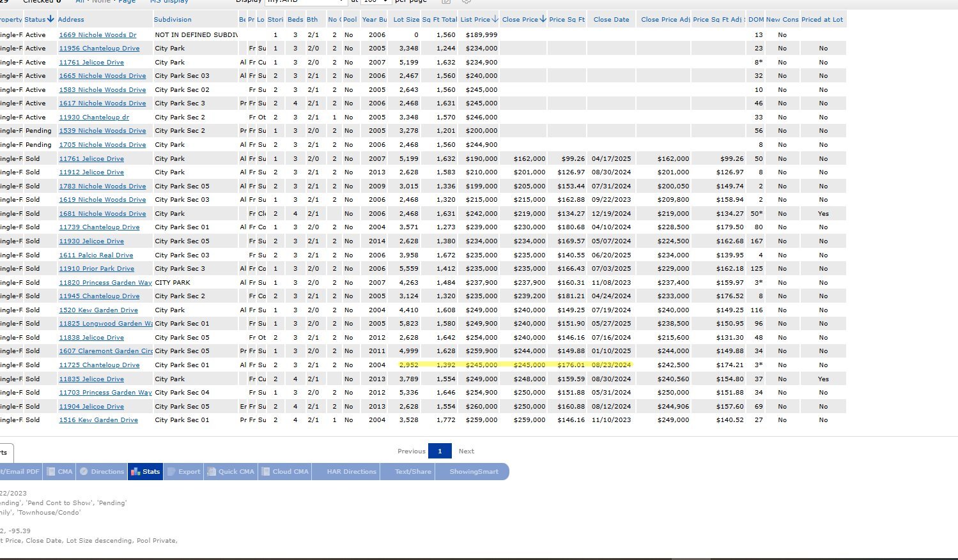Click the Export icon button
The width and height of the screenshot is (958, 560).
coord(183,472)
